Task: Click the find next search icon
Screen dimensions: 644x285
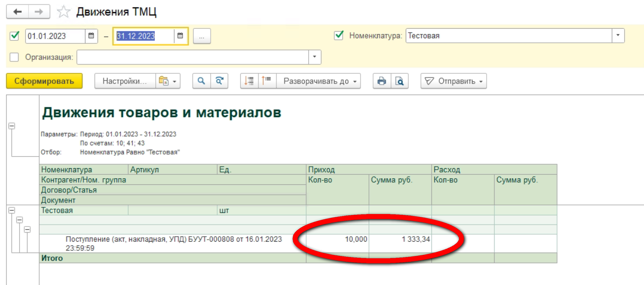Action: point(219,81)
